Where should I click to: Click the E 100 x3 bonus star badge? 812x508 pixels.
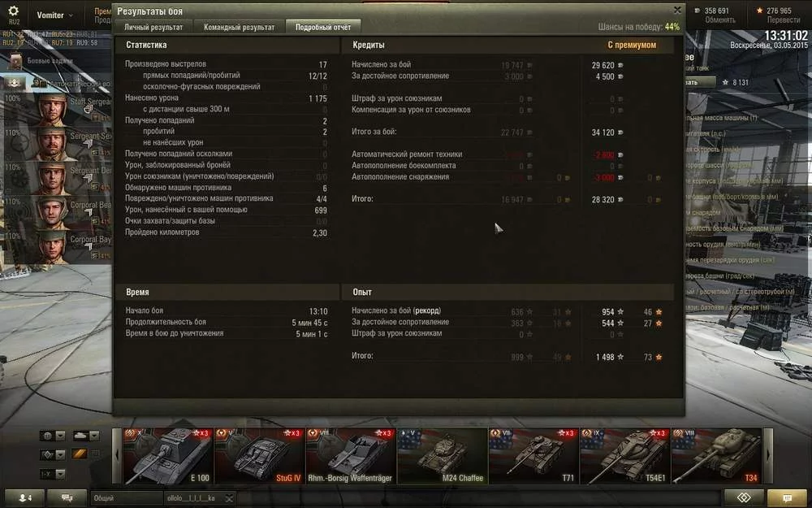point(201,433)
